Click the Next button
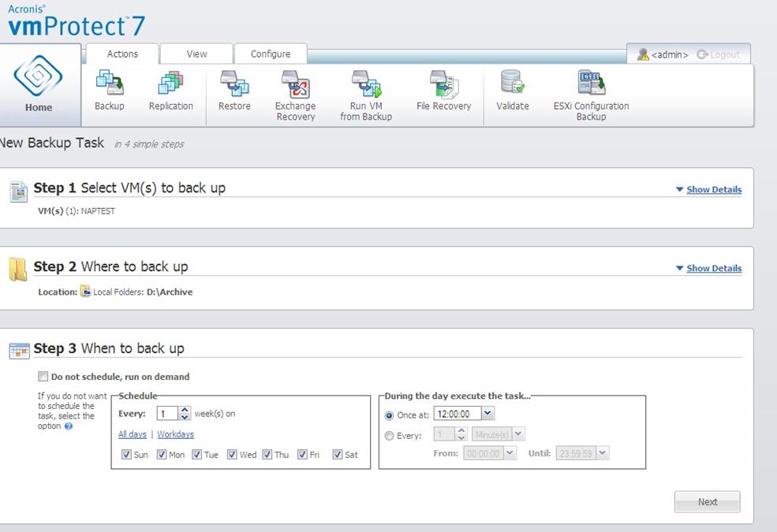 [x=707, y=502]
